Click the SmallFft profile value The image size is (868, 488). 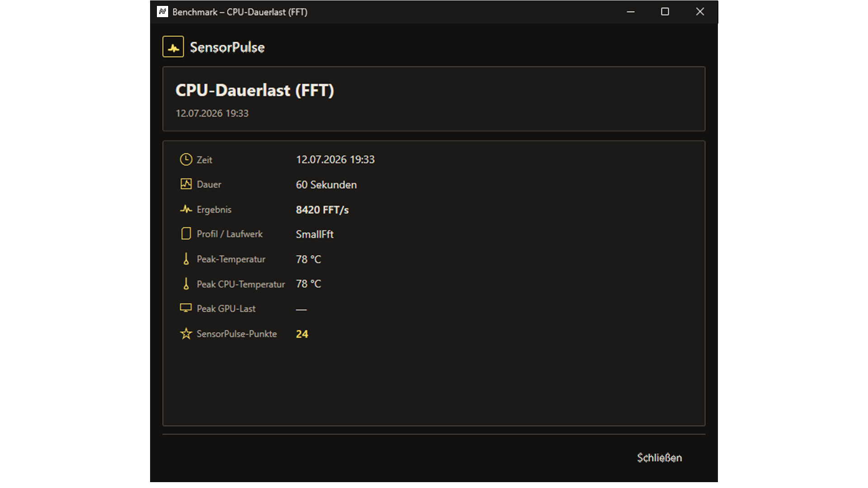pos(315,234)
